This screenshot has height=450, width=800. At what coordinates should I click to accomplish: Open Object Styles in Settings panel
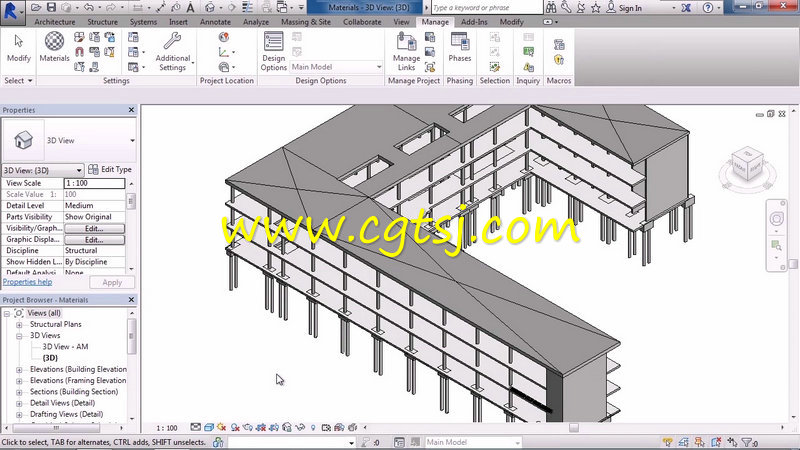pyautogui.click(x=79, y=37)
